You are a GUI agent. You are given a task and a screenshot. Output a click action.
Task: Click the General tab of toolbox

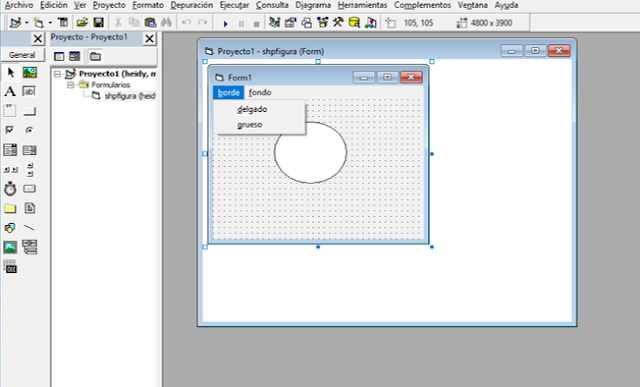pos(22,55)
